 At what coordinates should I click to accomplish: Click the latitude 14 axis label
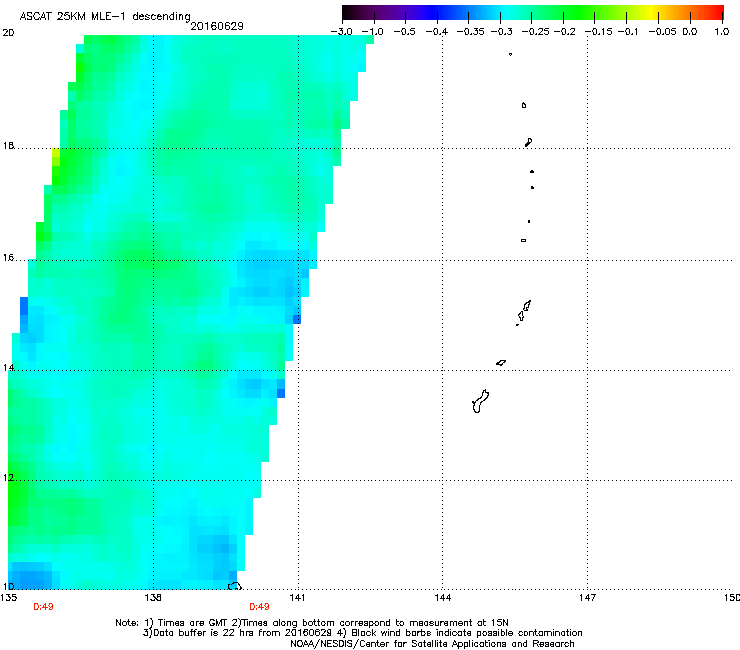[x=8, y=368]
